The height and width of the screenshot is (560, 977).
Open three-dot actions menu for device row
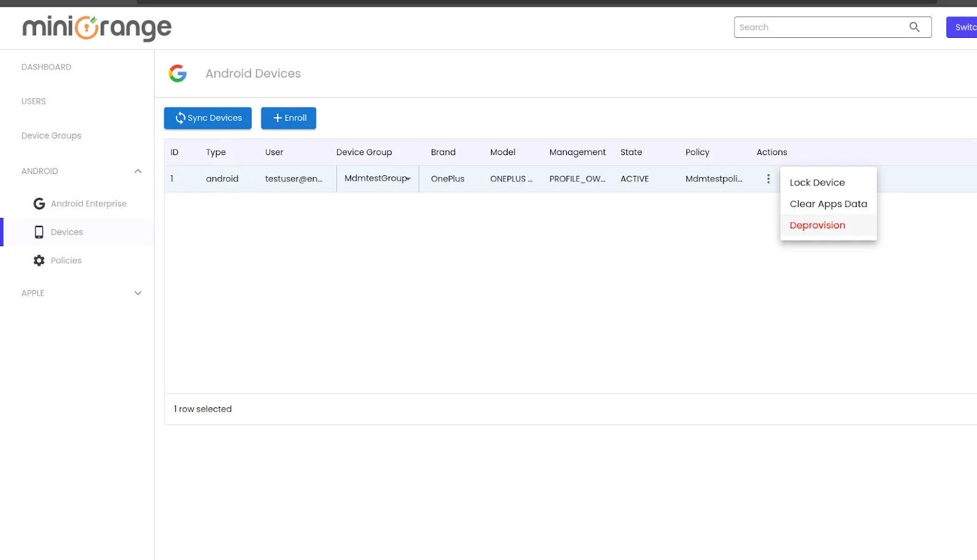[768, 179]
